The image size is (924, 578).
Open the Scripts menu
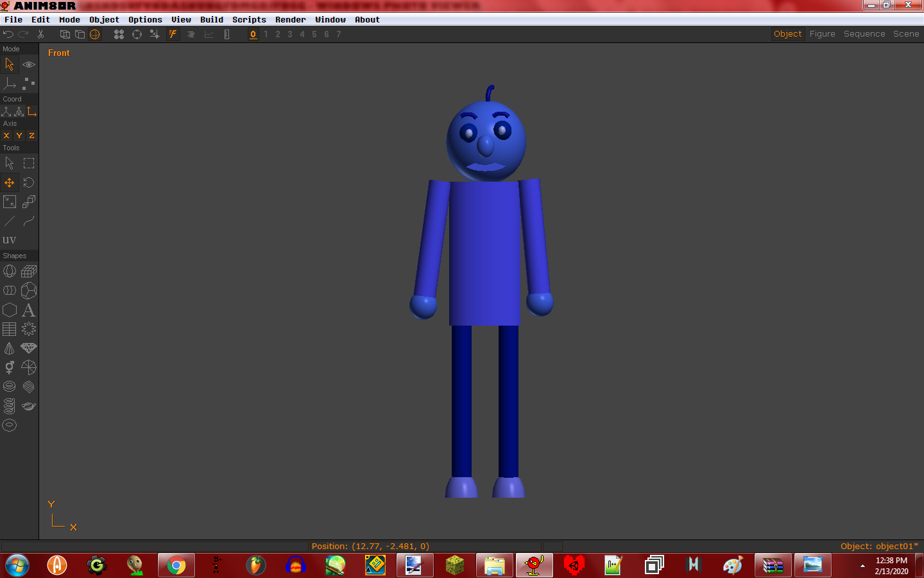249,20
